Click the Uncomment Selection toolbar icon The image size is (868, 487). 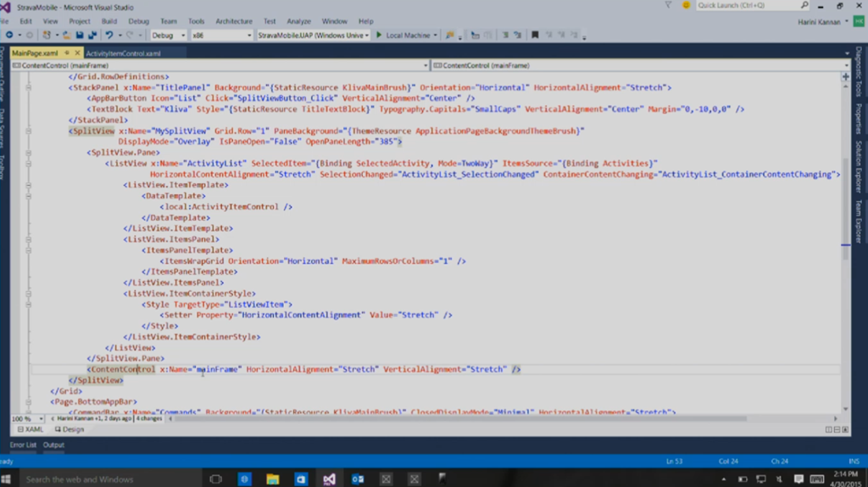click(518, 35)
